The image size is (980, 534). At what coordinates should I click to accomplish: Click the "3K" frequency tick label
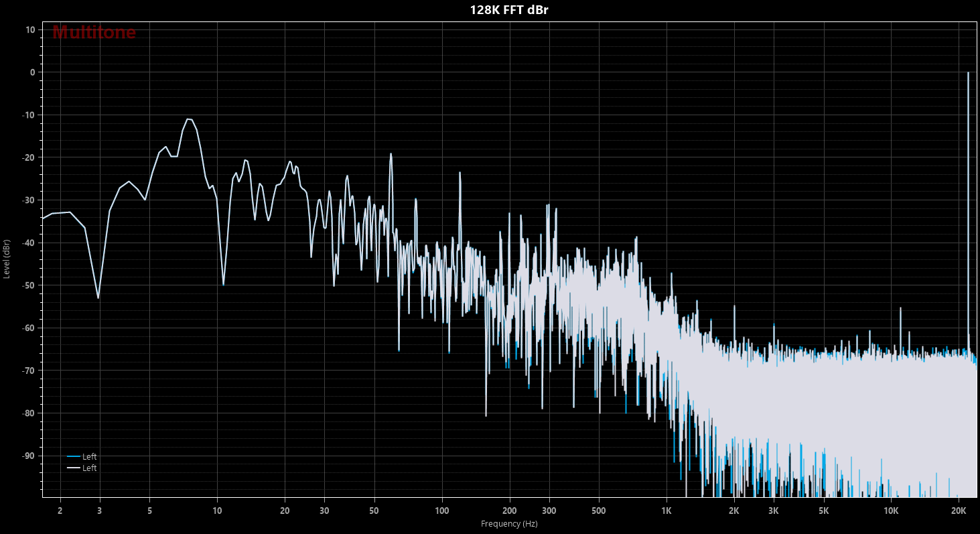[x=774, y=511]
